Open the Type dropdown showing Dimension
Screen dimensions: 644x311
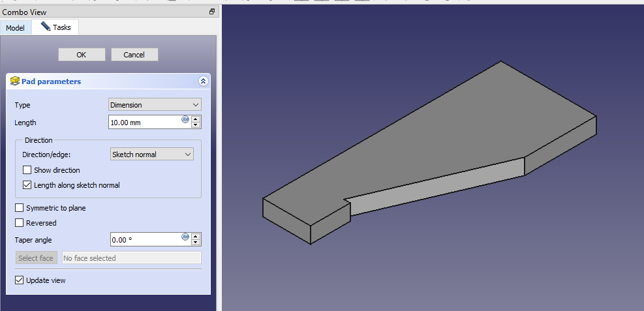(x=155, y=105)
